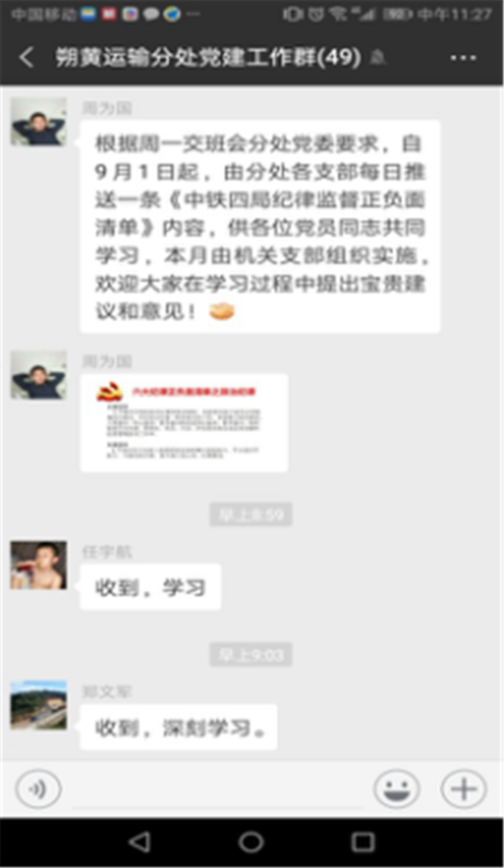504x868 pixels.
Task: Tap Android recent apps square button
Action: tap(363, 842)
